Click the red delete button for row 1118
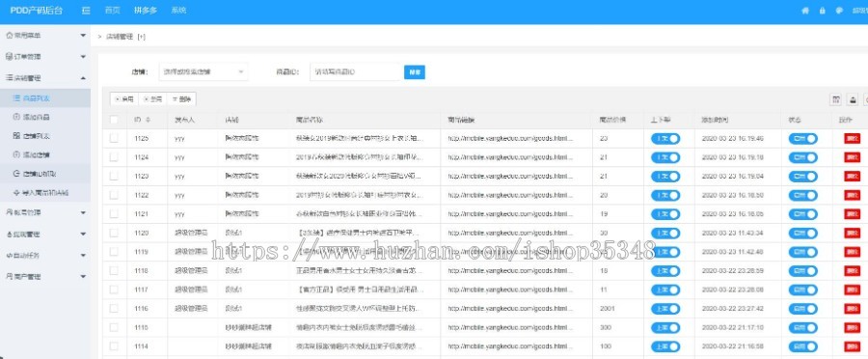The width and height of the screenshot is (868, 359). [x=852, y=271]
